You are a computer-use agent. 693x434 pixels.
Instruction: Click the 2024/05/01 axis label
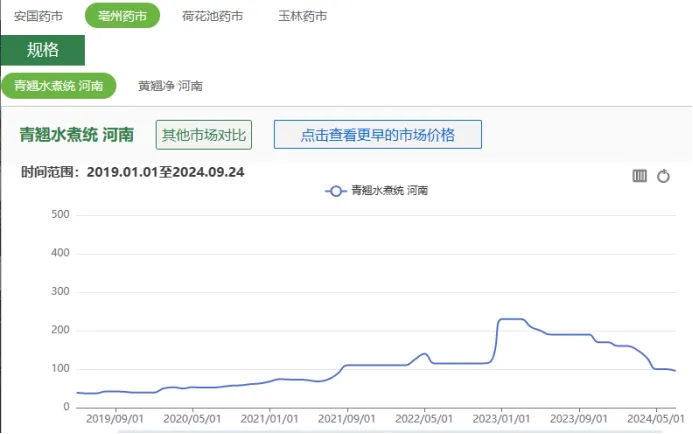tap(656, 418)
